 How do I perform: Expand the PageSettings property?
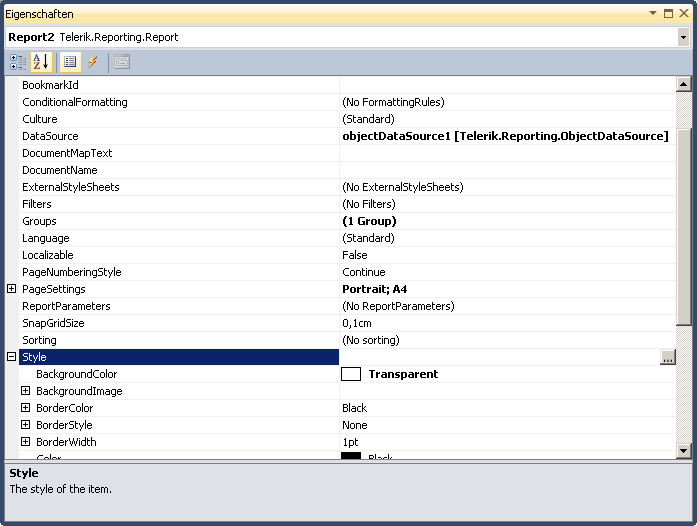click(x=12, y=289)
